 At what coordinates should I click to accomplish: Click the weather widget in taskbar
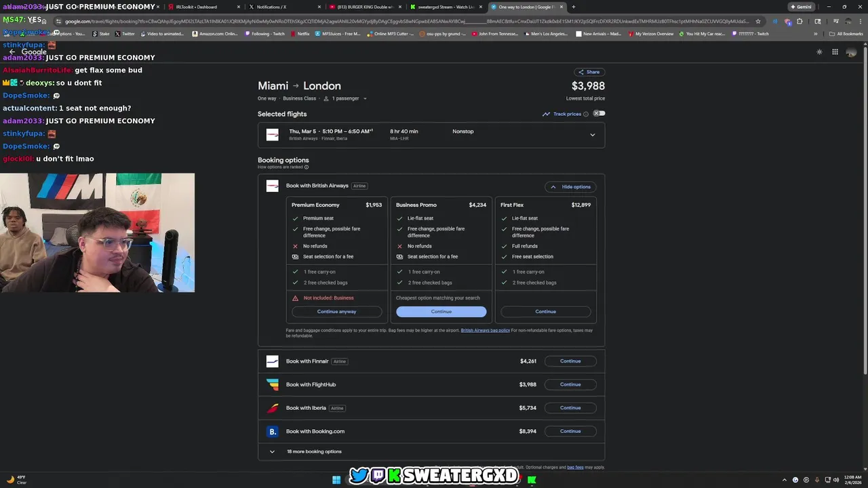(x=17, y=480)
